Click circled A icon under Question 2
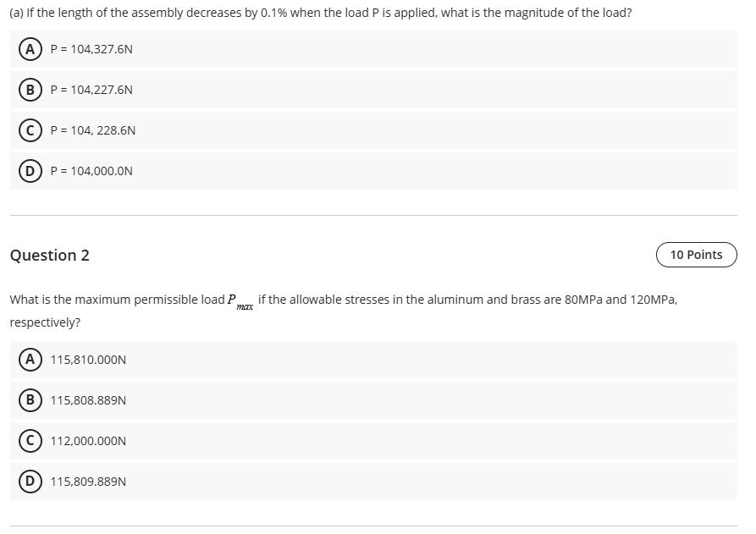The width and height of the screenshot is (756, 534). click(30, 360)
